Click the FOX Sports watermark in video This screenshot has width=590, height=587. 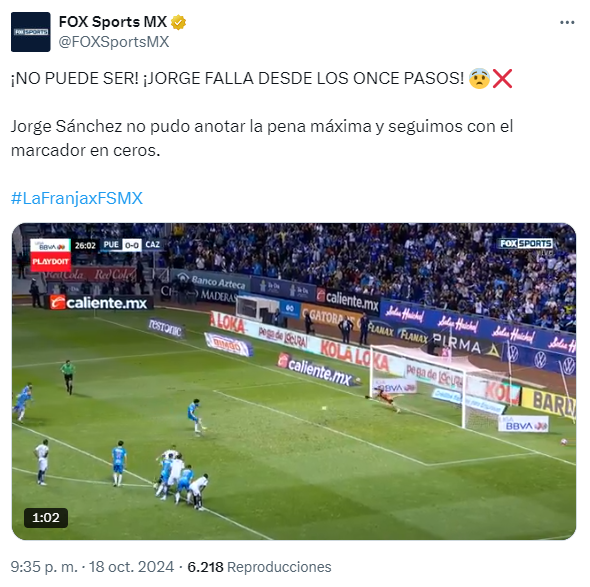526,244
